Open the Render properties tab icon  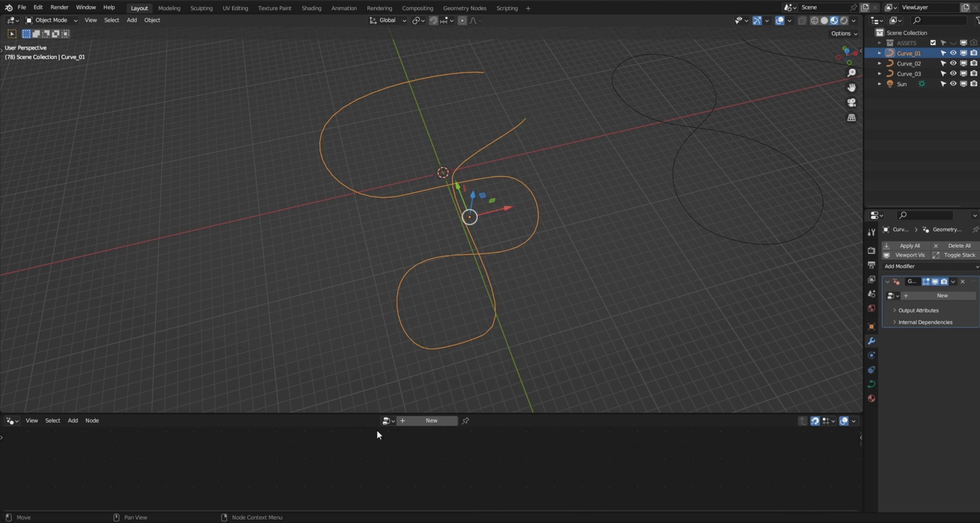click(871, 250)
